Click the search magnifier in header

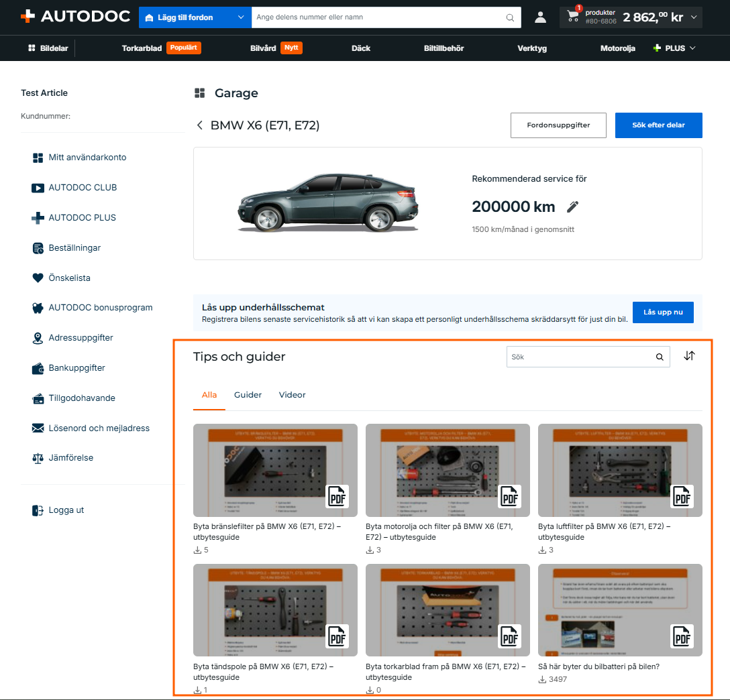(510, 17)
